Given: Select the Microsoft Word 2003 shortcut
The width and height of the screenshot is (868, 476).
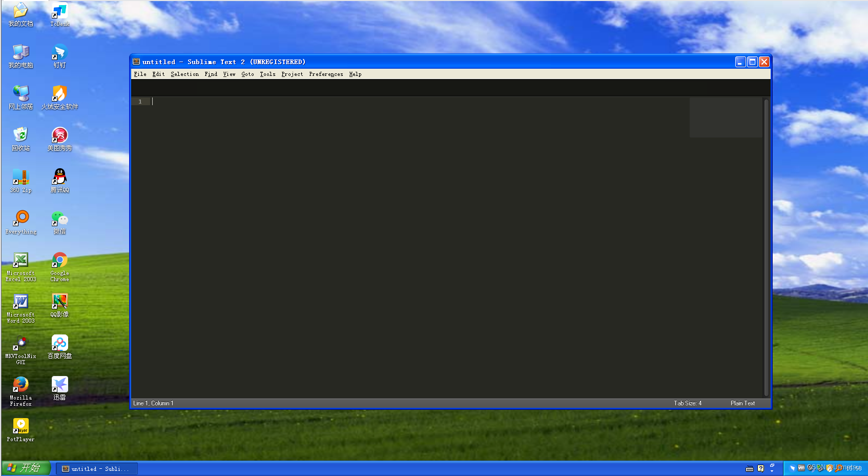Looking at the screenshot, I should point(20,308).
